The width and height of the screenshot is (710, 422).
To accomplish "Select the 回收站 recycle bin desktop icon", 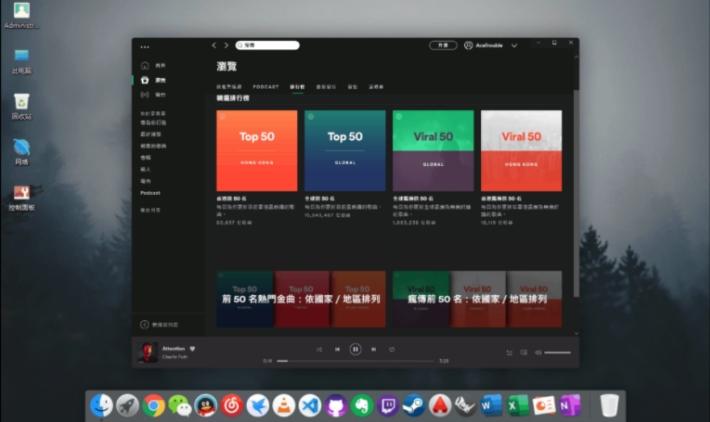I will (x=21, y=106).
